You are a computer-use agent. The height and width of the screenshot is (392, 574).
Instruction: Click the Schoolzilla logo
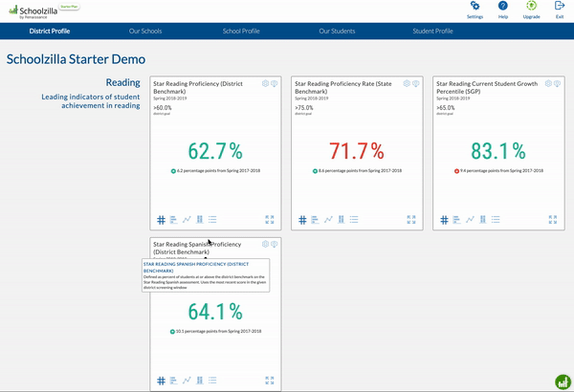[33, 11]
